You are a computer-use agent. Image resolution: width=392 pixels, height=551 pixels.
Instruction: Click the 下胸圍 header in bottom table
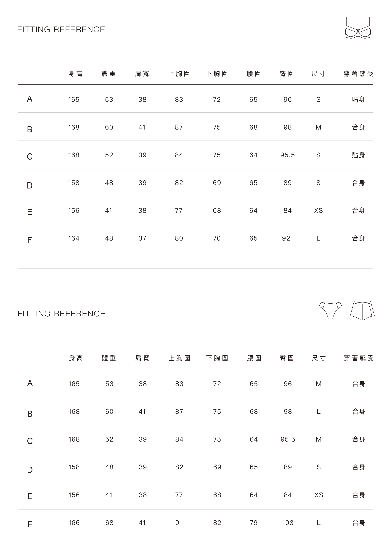coord(217,358)
